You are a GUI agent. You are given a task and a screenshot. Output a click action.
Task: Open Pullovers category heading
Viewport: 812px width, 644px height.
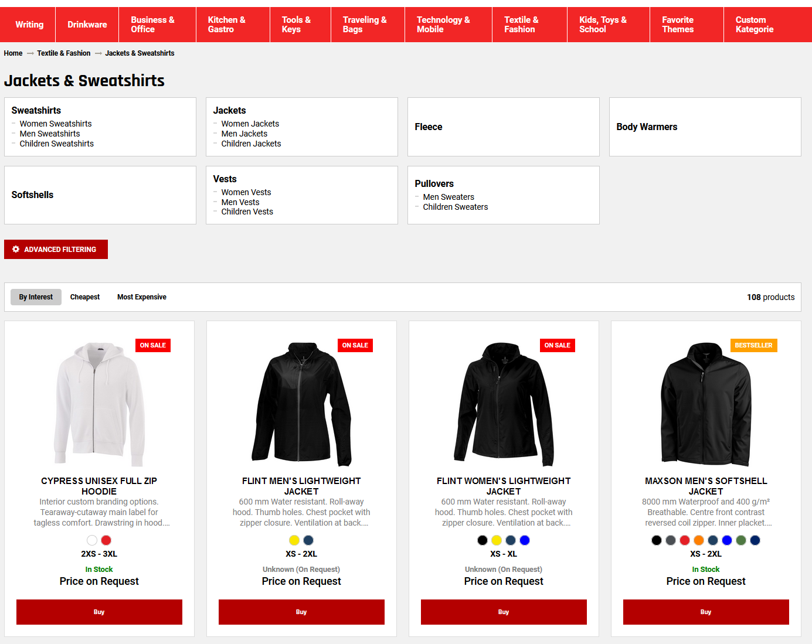click(x=434, y=183)
